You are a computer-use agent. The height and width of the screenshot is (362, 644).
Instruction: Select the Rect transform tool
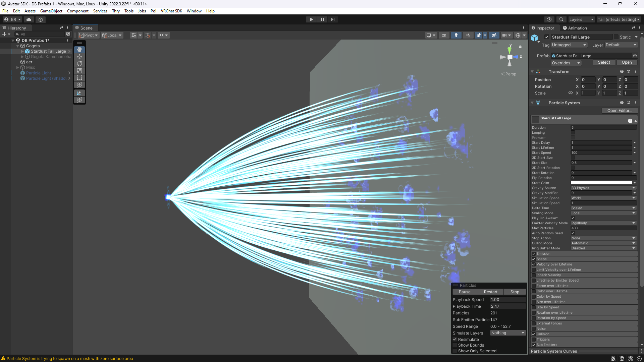79,78
